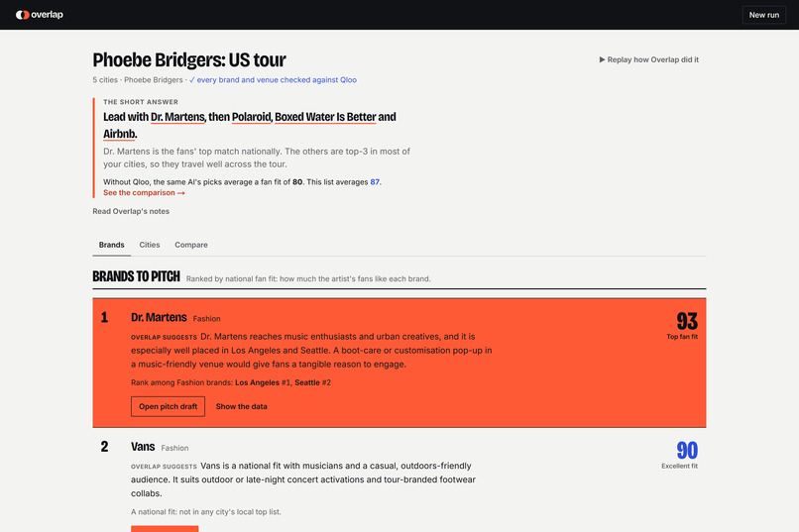Expand Read Overlap's notes
Image resolution: width=799 pixels, height=532 pixels.
pos(131,211)
